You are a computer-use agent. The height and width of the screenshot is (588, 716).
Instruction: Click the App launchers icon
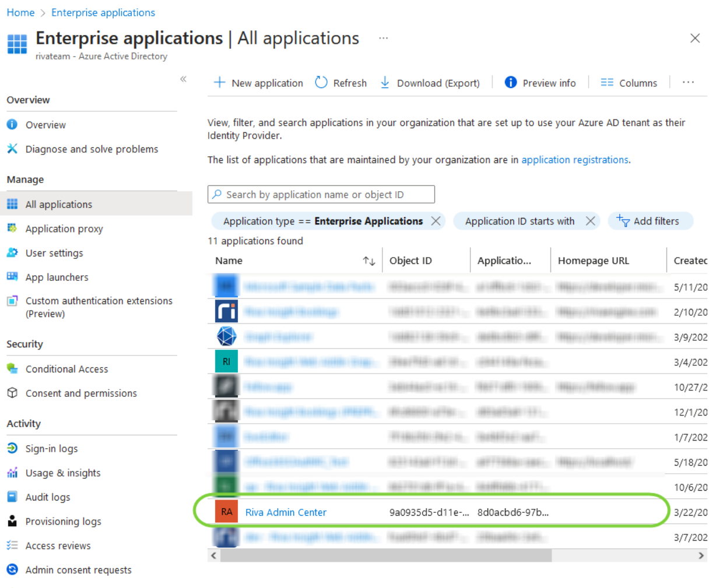point(12,276)
